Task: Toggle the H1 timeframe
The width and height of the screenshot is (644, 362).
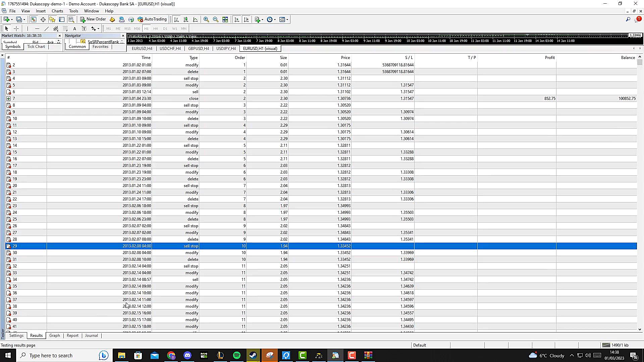Action: pos(146,28)
